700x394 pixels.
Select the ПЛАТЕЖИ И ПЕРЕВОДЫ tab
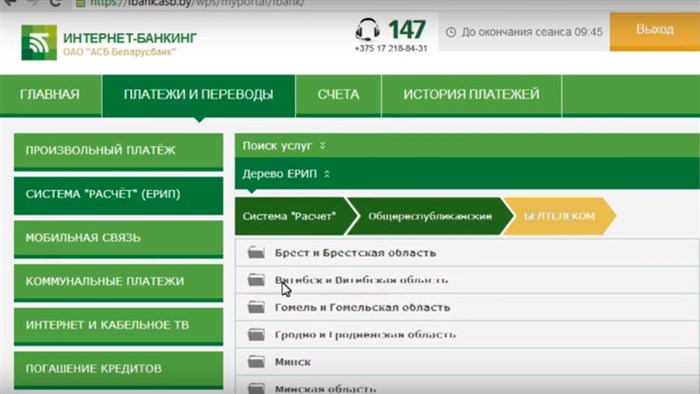coord(199,95)
